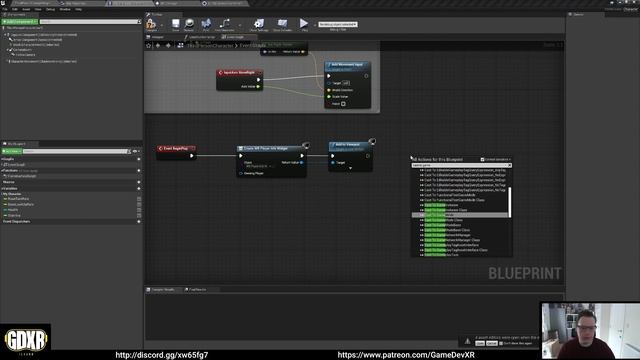This screenshot has width=640, height=360.
Task: Click the back navigation arrow above graph
Action: coord(158,45)
